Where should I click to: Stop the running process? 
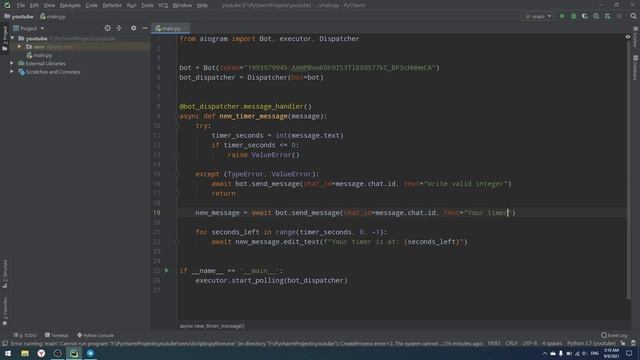click(x=619, y=16)
